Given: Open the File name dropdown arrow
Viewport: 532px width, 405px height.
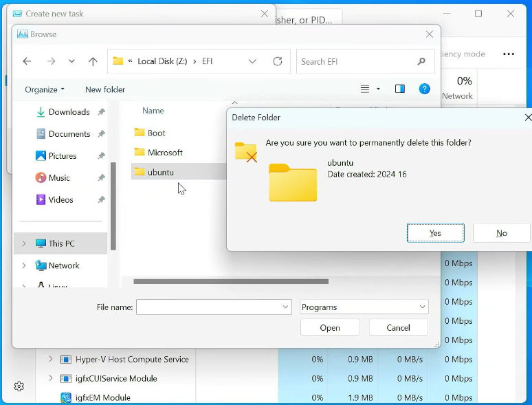Looking at the screenshot, I should pyautogui.click(x=285, y=307).
